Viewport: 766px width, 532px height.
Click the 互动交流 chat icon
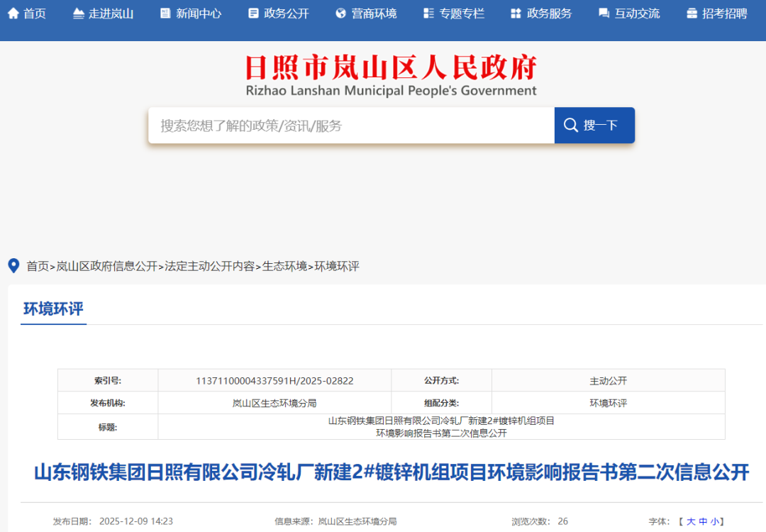coord(604,13)
